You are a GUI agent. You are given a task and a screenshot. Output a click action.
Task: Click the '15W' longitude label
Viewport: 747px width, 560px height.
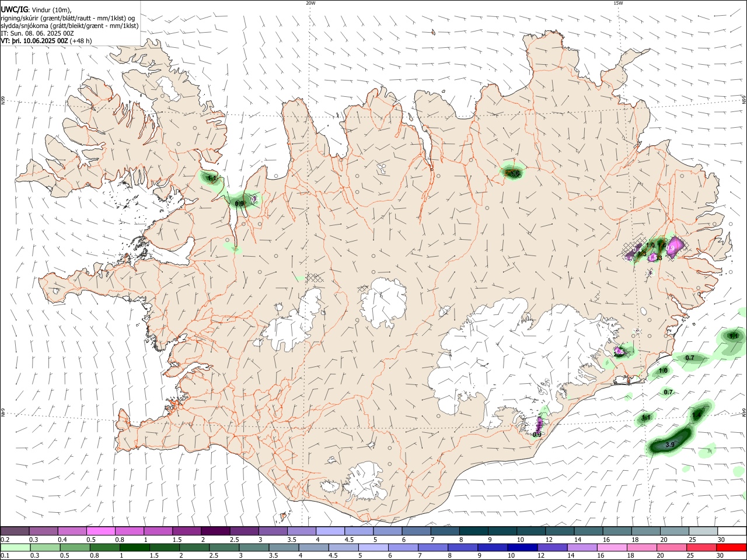(618, 3)
